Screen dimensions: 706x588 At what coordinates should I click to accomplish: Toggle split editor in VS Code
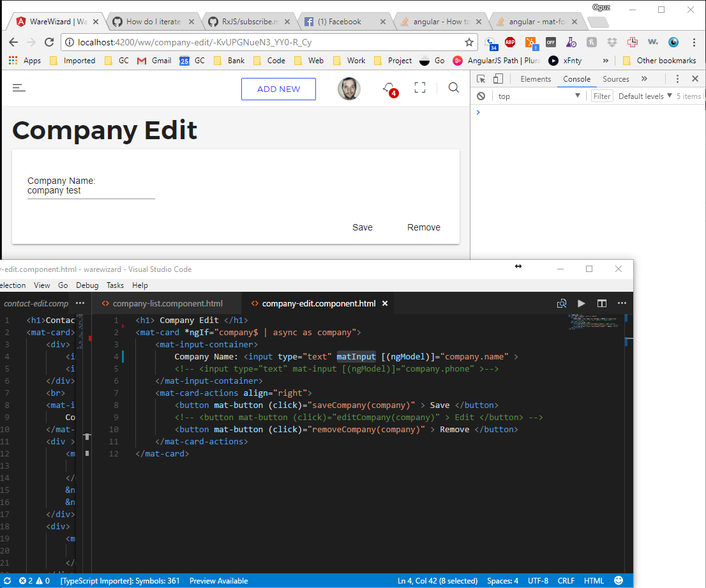pos(601,303)
